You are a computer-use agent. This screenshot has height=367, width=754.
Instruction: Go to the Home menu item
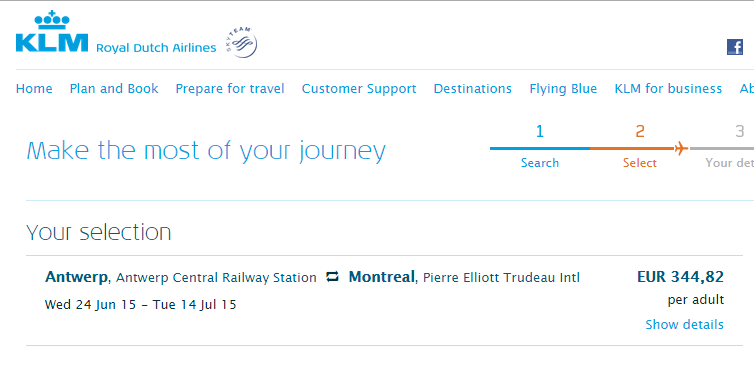(34, 89)
